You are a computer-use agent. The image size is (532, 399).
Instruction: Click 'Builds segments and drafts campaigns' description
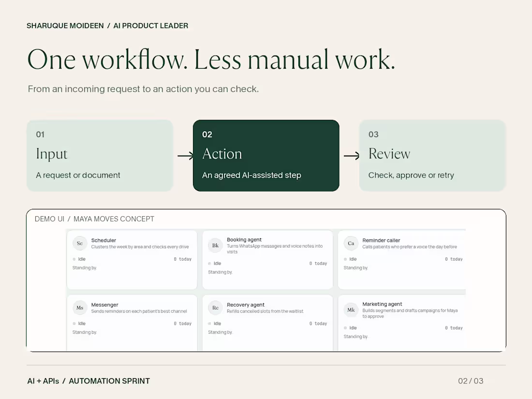(x=410, y=313)
